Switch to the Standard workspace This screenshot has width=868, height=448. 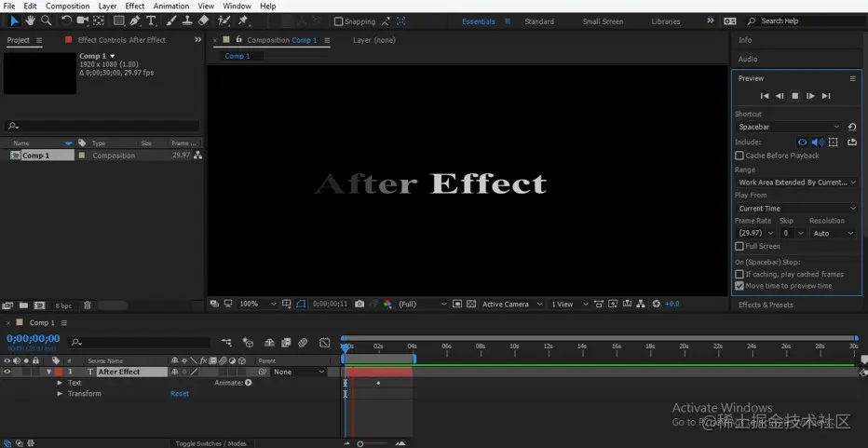tap(539, 21)
